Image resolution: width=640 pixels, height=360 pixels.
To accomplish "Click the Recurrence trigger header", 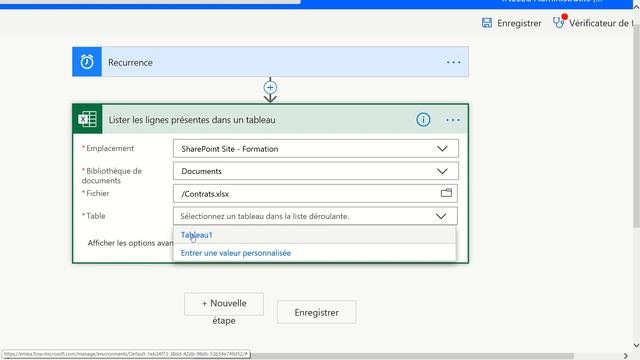I will pyautogui.click(x=270, y=62).
